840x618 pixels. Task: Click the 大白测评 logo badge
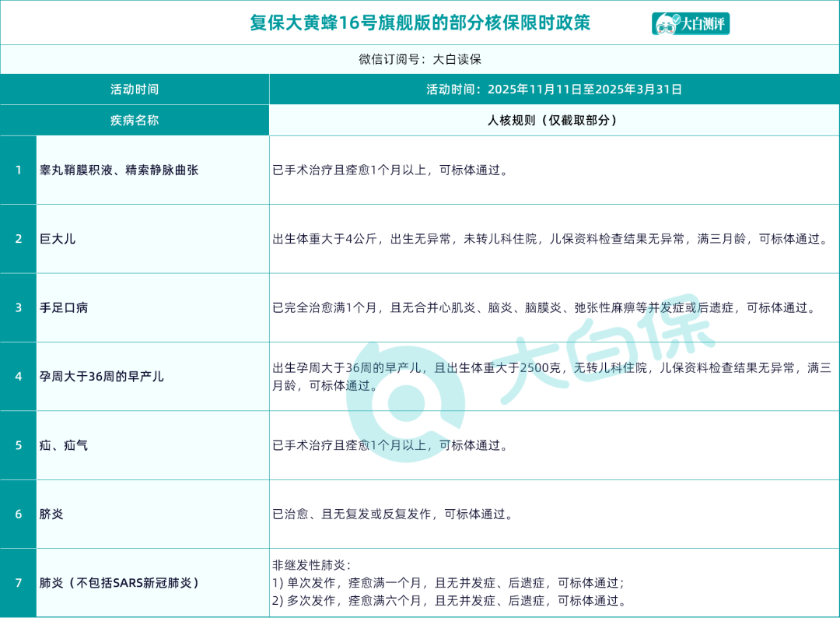click(691, 23)
